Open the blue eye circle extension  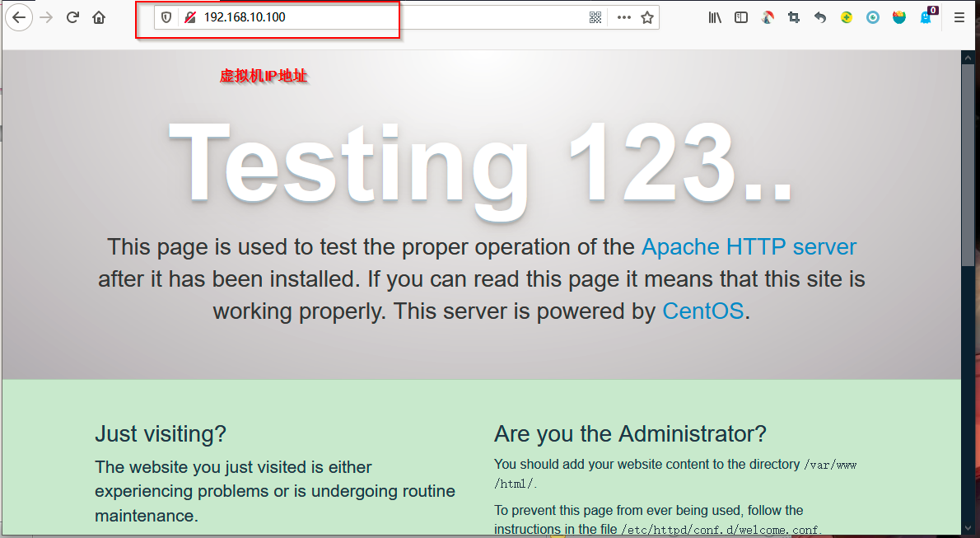(872, 17)
